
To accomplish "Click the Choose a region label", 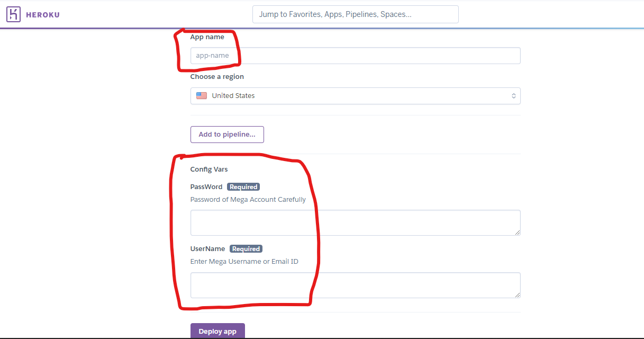I will [x=217, y=77].
